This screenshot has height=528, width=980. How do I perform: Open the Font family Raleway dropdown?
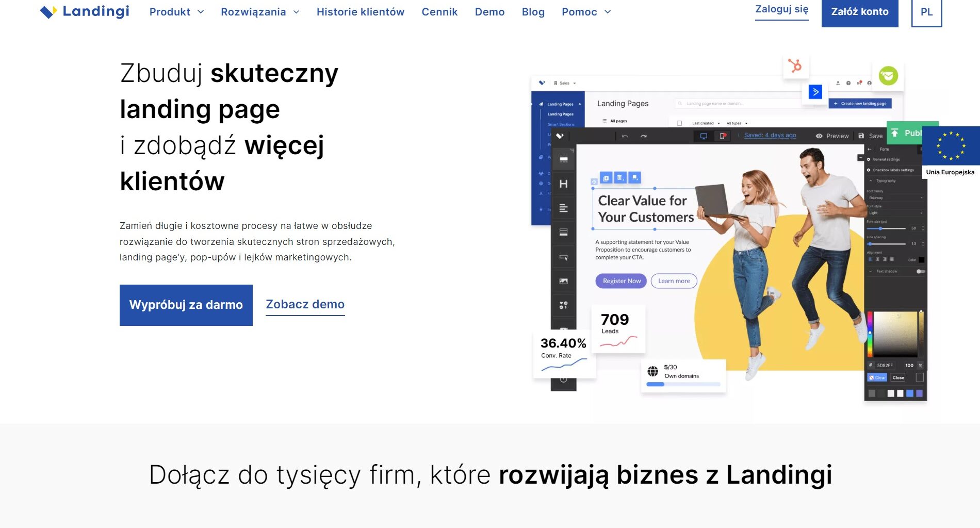(895, 197)
